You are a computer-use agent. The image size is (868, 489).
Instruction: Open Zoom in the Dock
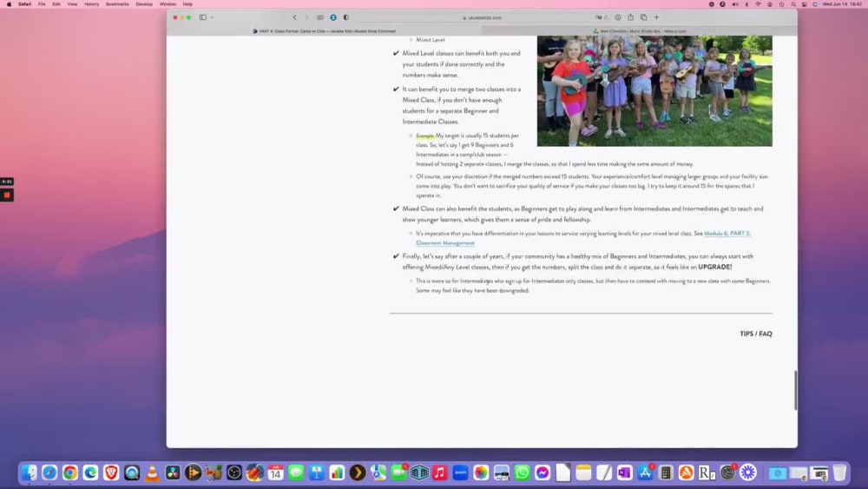pos(460,472)
